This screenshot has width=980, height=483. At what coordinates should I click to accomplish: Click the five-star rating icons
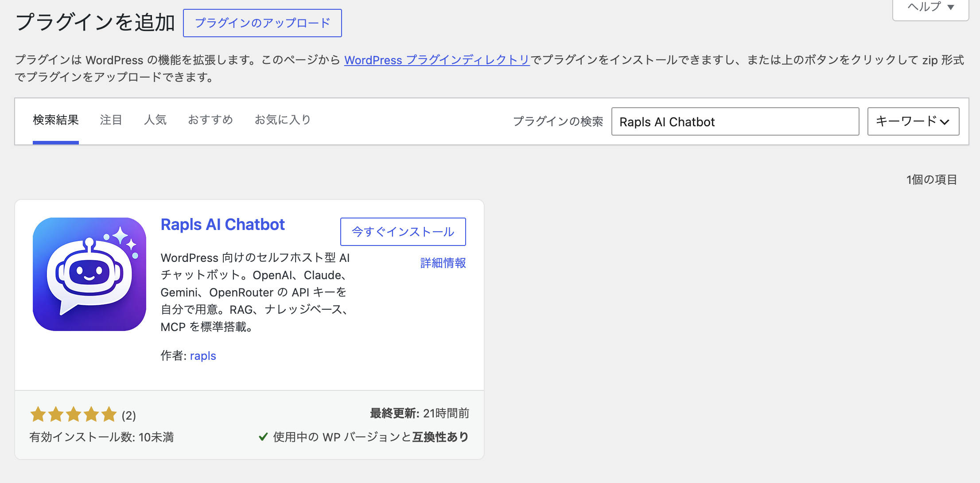pyautogui.click(x=74, y=415)
